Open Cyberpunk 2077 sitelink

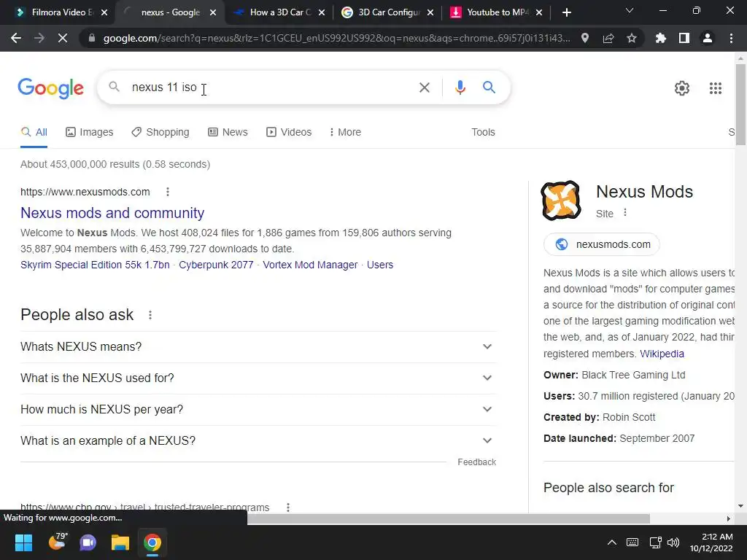click(216, 265)
